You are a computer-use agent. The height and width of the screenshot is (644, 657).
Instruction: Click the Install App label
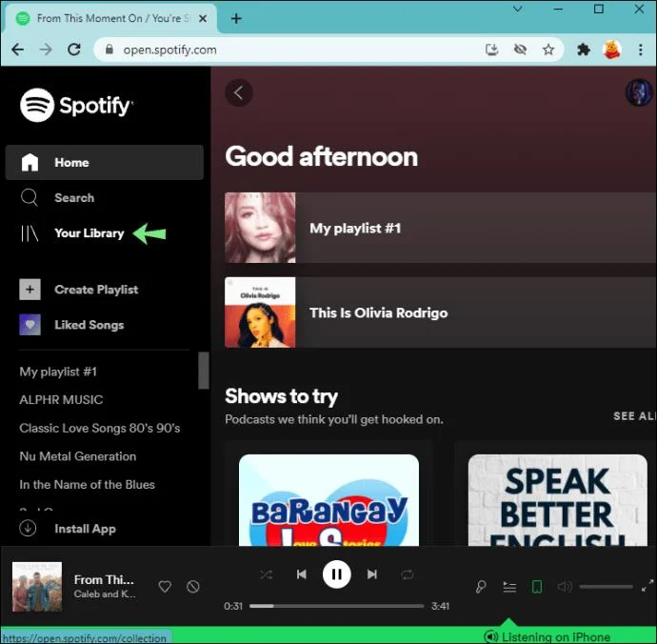[85, 529]
